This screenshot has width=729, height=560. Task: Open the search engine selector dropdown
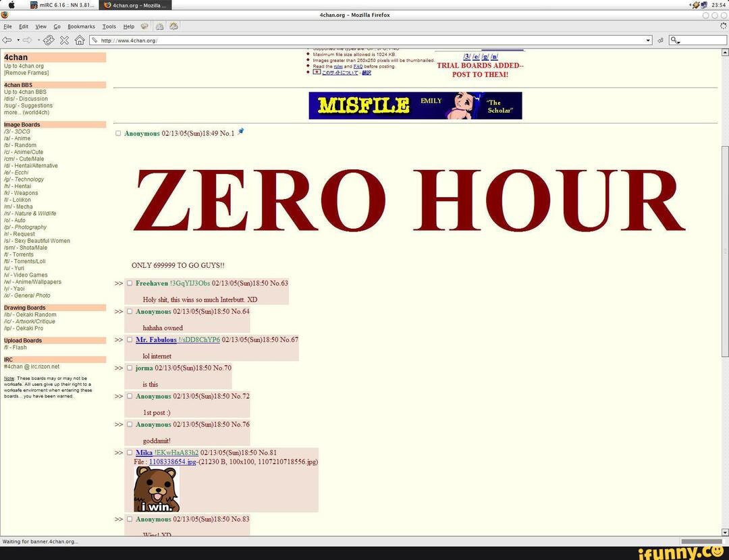[x=676, y=40]
